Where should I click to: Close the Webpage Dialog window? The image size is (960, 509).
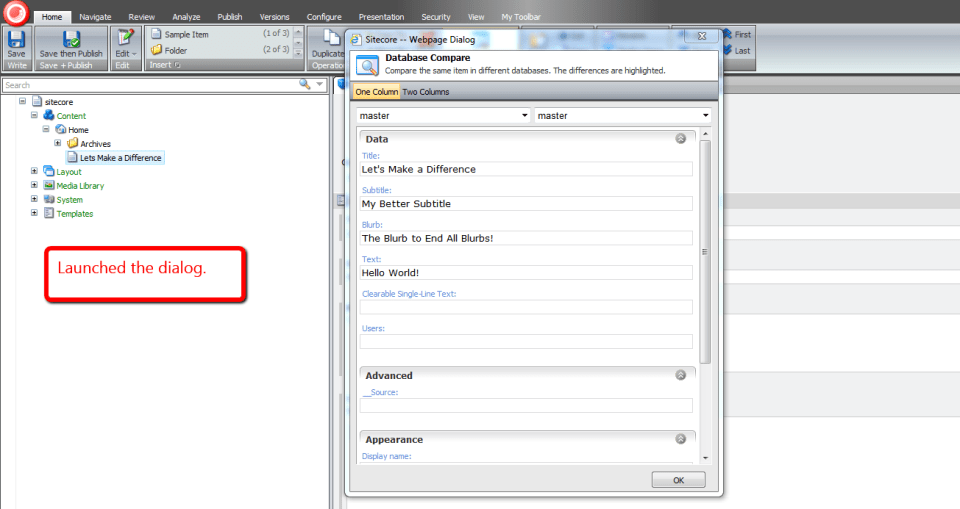pyautogui.click(x=702, y=36)
